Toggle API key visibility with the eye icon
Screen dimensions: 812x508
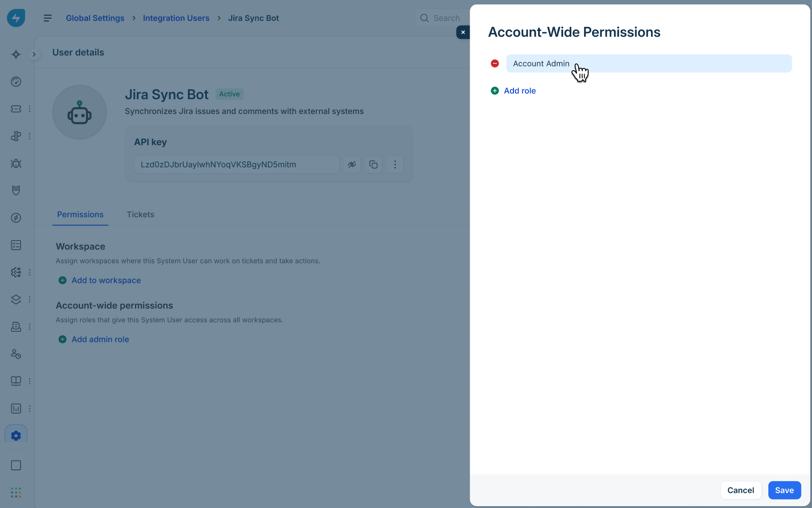pos(352,165)
